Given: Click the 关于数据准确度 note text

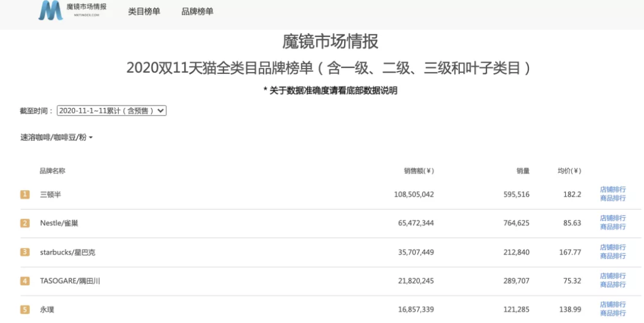Looking at the screenshot, I should point(330,91).
